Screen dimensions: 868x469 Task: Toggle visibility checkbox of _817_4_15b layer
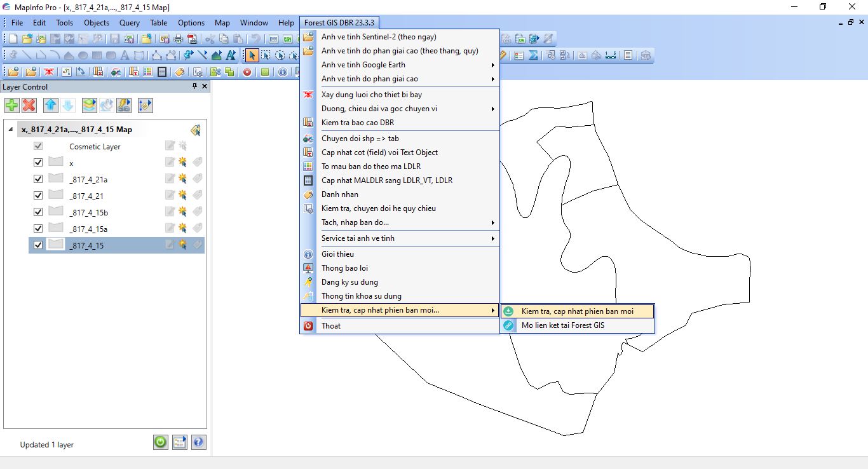(38, 212)
